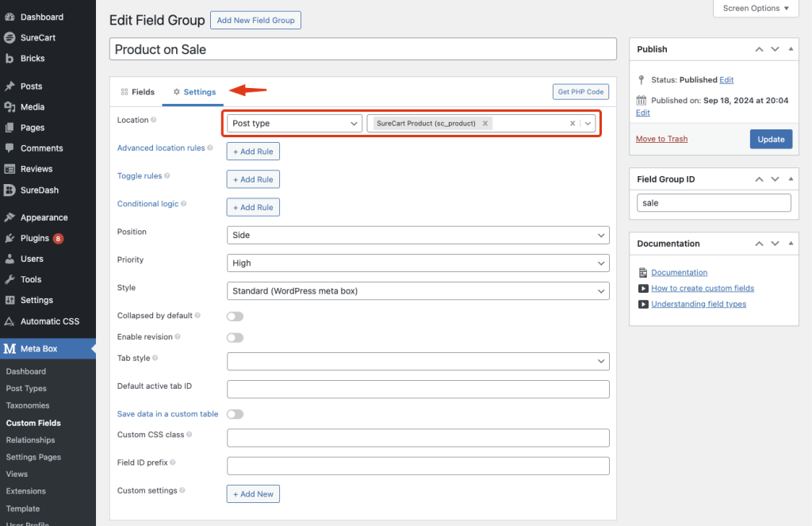Toggle Collapsed by default switch
Image resolution: width=812 pixels, height=526 pixels.
[x=235, y=316]
